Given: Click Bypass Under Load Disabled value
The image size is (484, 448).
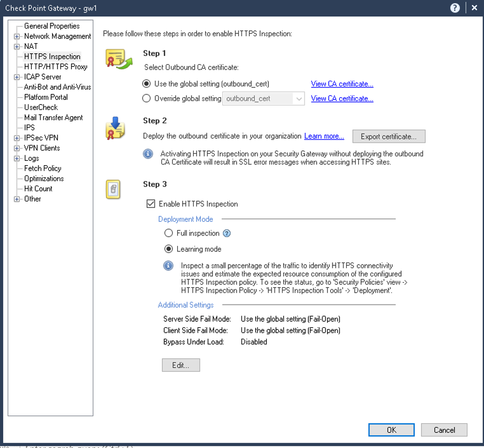Looking at the screenshot, I should (x=254, y=342).
